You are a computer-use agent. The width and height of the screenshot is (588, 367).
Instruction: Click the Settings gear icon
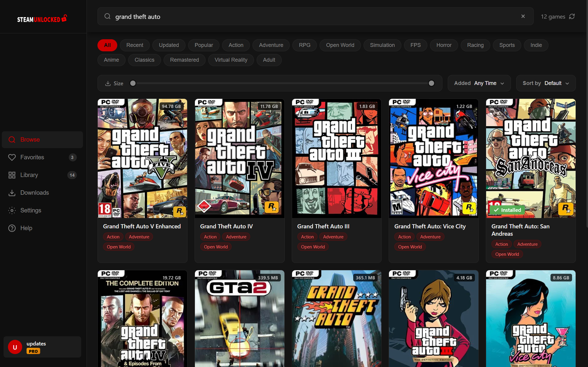tap(12, 210)
